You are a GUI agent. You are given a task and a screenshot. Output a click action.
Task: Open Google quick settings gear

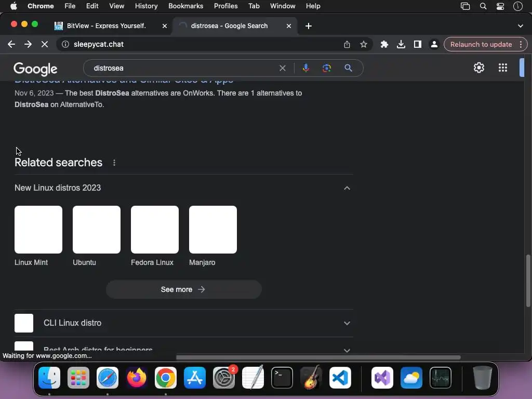[479, 68]
